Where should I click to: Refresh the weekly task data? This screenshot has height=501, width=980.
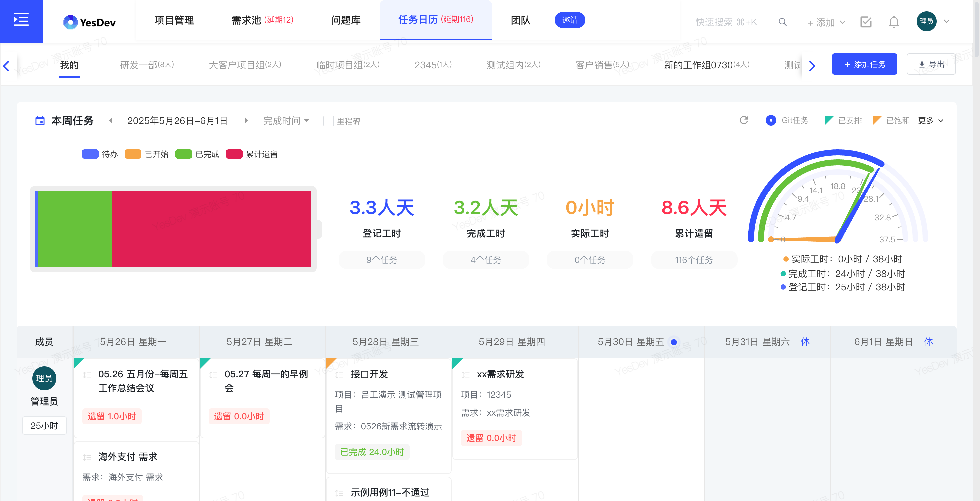[x=743, y=121]
